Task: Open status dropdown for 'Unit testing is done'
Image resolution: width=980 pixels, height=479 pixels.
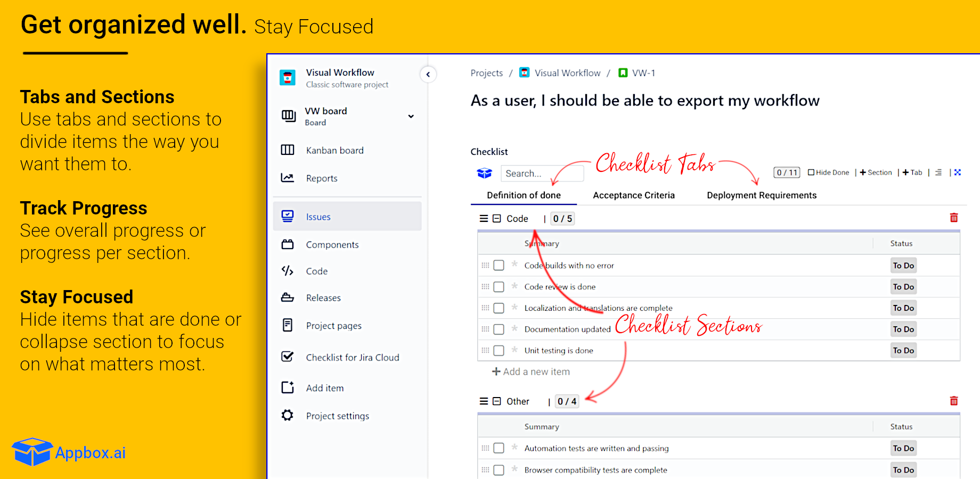Action: (x=904, y=351)
